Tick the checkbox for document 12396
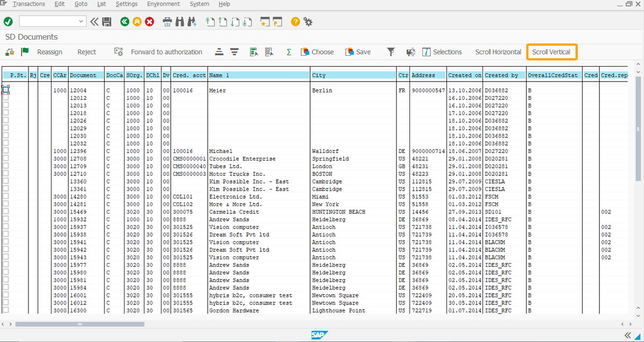This screenshot has width=644, height=342. [6, 151]
